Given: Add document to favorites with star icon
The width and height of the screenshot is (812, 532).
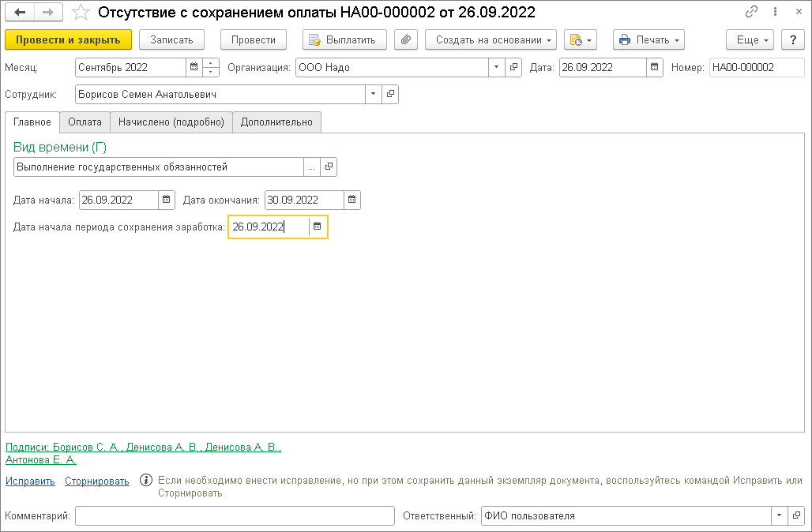Looking at the screenshot, I should click(x=81, y=13).
